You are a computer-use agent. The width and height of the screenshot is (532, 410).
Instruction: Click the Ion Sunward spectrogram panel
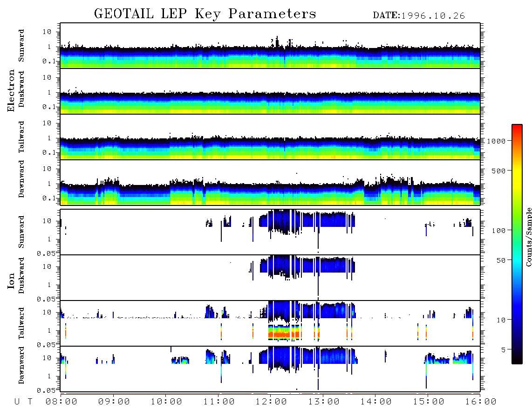click(270, 232)
